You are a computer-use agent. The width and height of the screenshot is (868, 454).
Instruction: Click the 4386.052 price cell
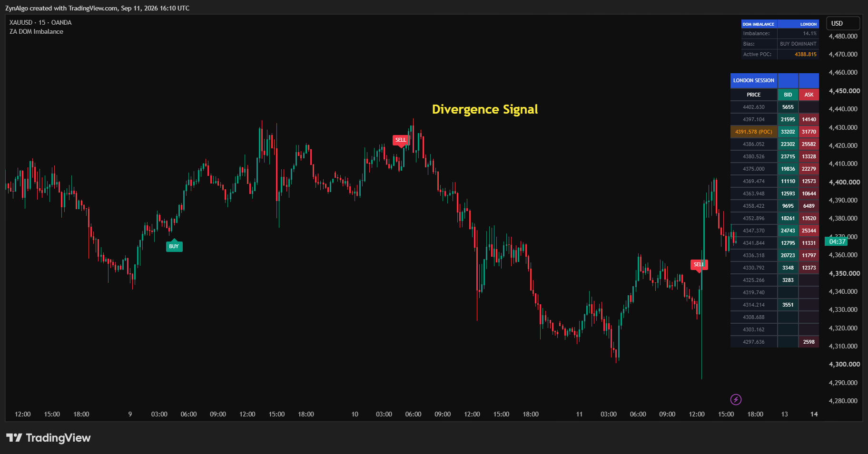click(x=754, y=144)
